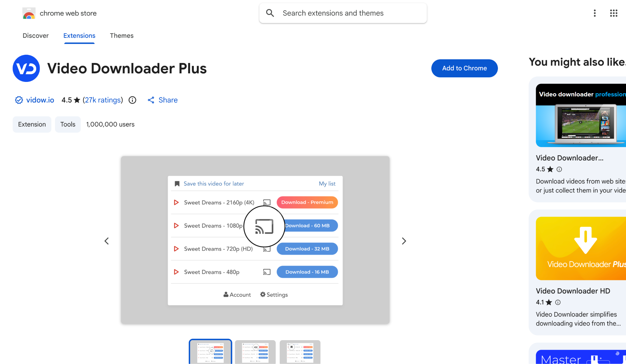Viewport: 626px width, 364px height.
Task: Open the info tooltip next to the rating
Action: click(x=132, y=100)
